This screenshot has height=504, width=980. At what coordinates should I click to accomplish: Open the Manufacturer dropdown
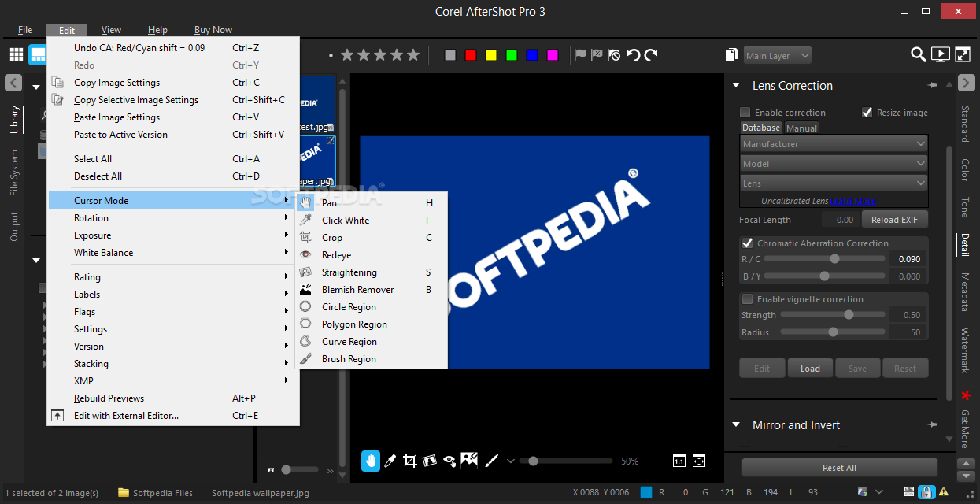tap(834, 144)
